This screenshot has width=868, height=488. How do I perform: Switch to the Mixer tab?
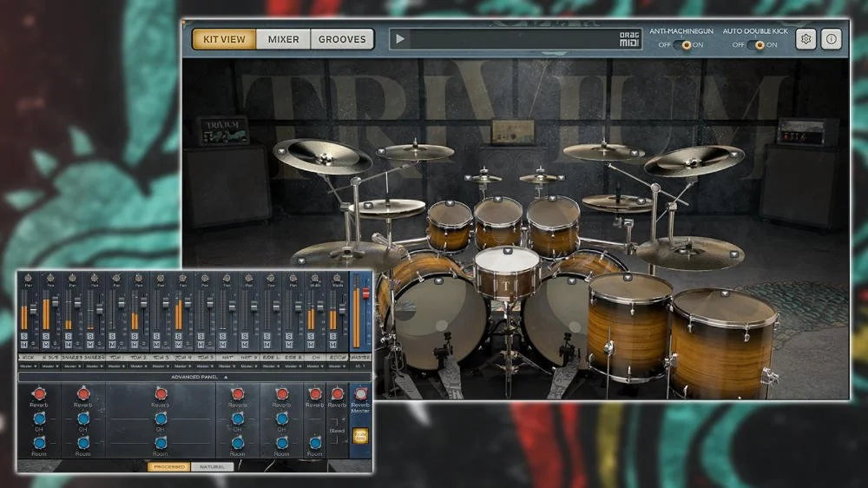point(283,39)
